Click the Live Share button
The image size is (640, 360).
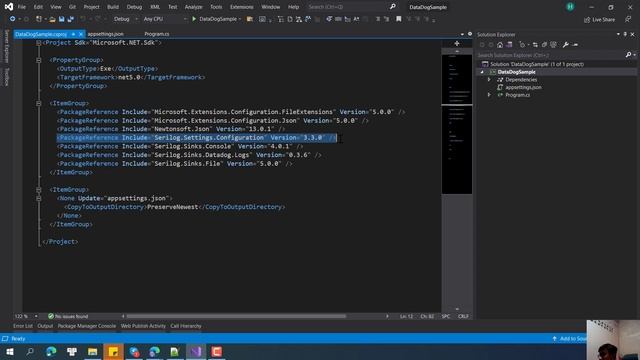(599, 19)
